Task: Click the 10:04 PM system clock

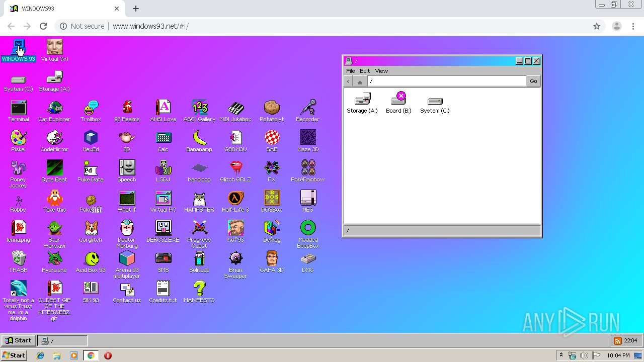Action: coord(618,355)
